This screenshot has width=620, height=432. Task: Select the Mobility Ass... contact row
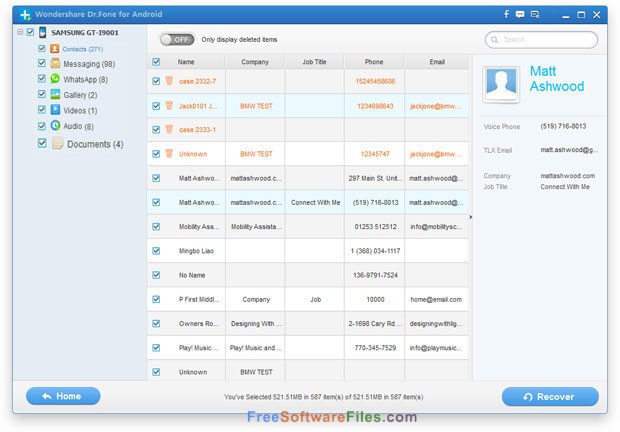tap(308, 226)
